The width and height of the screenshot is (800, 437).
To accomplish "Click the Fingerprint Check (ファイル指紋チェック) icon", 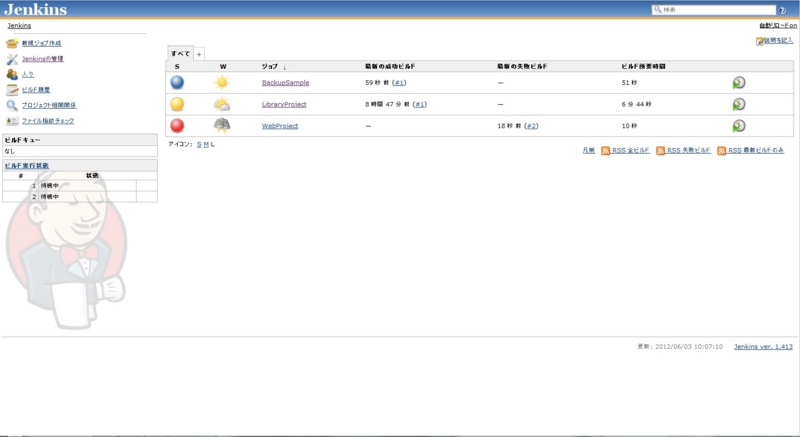I will [x=12, y=121].
